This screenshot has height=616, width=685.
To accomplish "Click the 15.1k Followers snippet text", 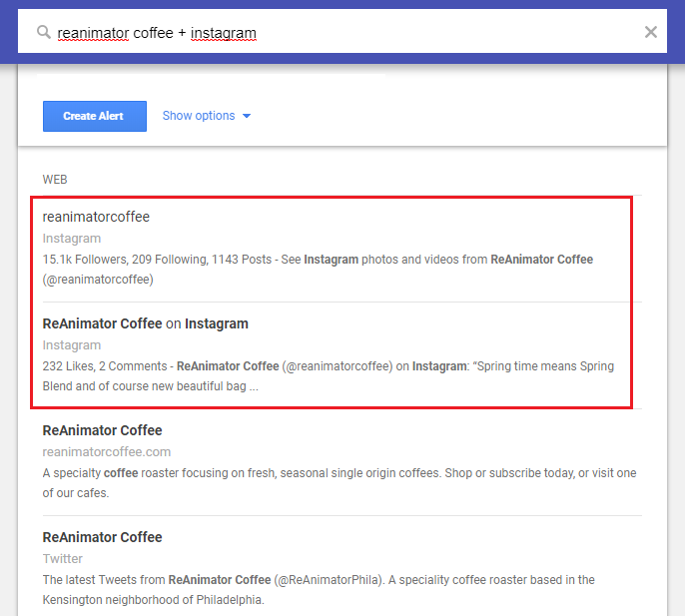I will point(318,270).
